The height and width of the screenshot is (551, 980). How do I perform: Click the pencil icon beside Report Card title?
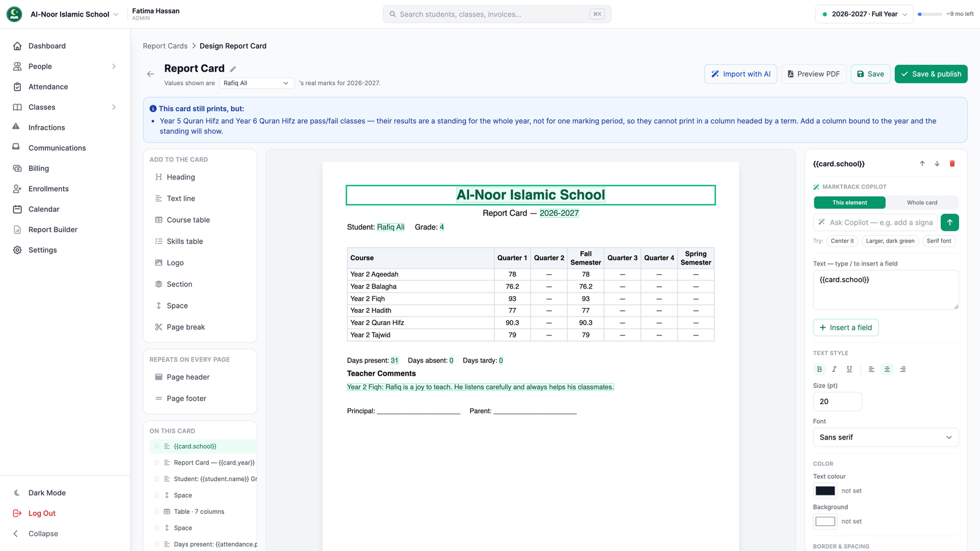pyautogui.click(x=233, y=69)
